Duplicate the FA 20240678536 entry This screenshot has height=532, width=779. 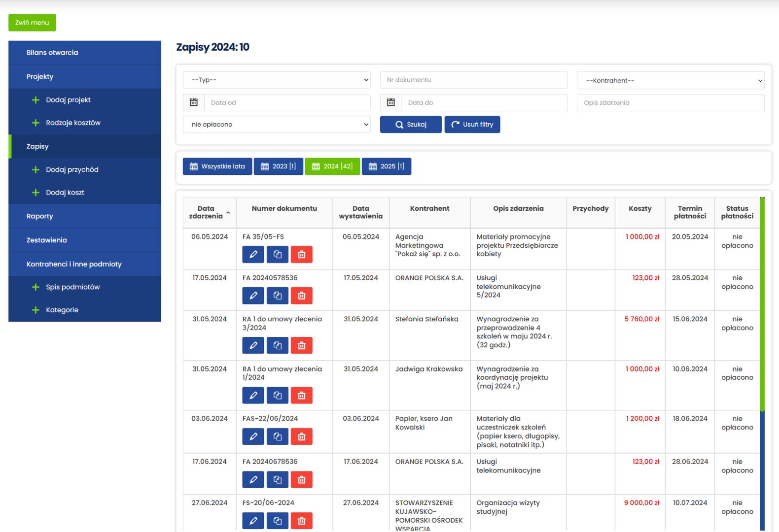pos(278,480)
